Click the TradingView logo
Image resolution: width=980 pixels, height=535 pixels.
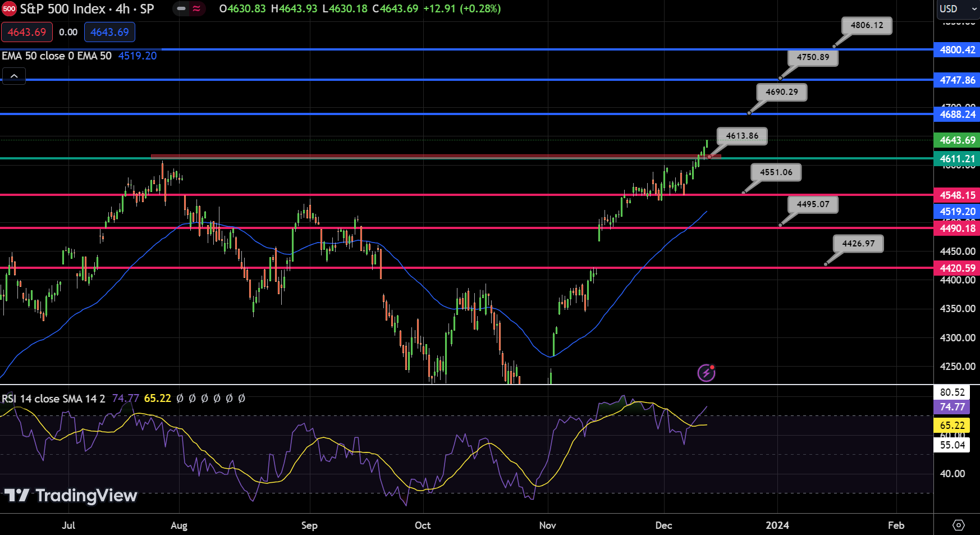point(71,495)
